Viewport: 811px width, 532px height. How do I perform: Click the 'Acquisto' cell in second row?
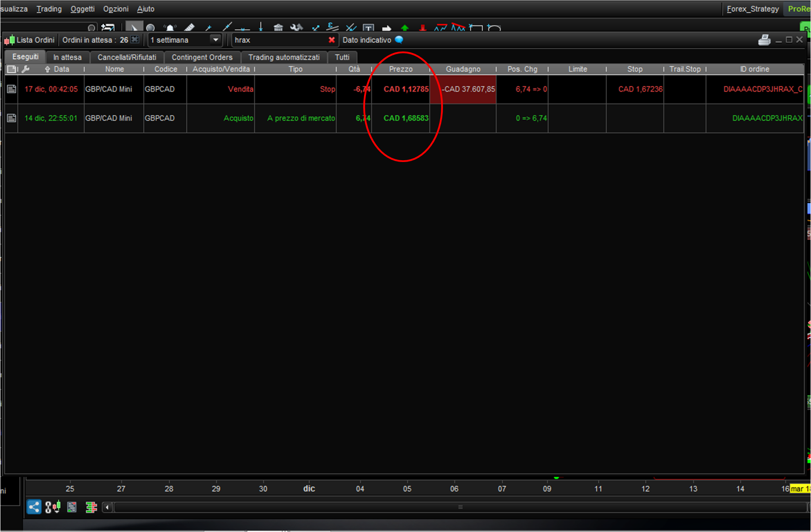[221, 118]
